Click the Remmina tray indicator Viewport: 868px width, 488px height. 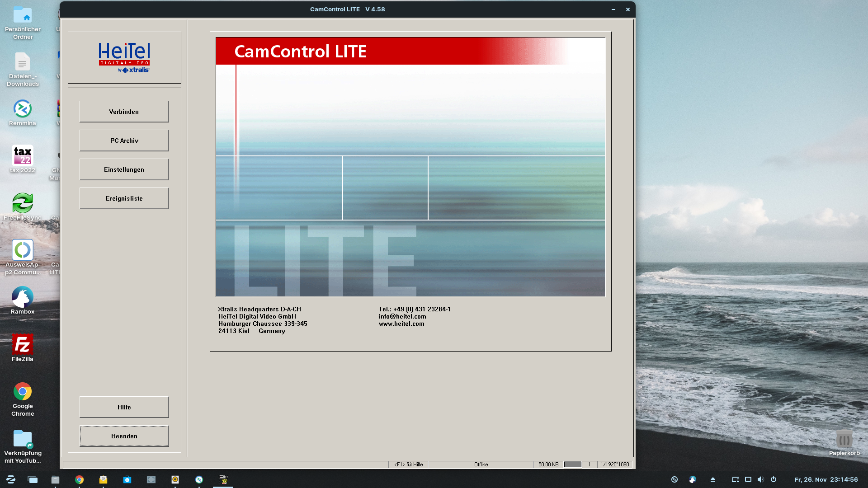[675, 479]
